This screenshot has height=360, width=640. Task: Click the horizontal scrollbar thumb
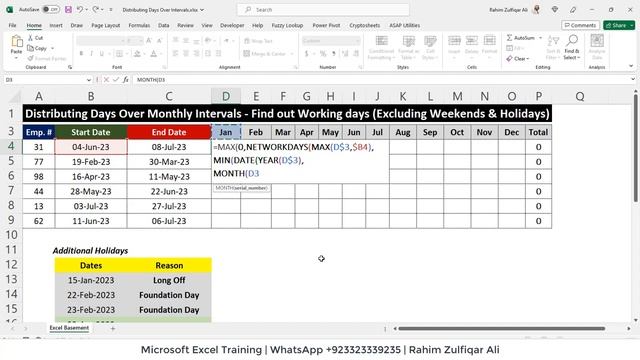coord(501,328)
